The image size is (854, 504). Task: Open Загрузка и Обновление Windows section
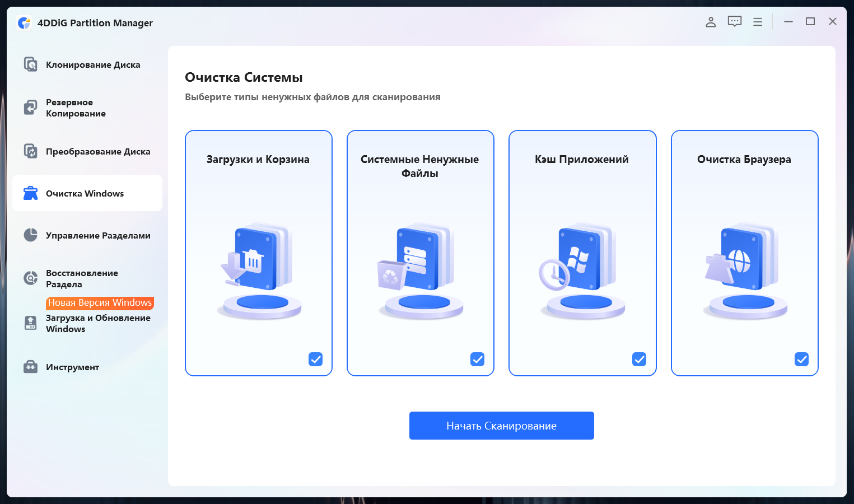pos(87,323)
